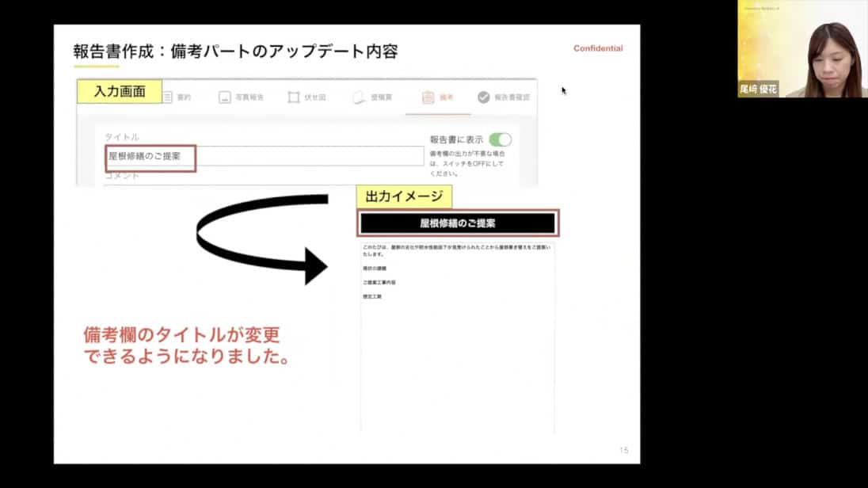The image size is (868, 488).
Task: Click the speaker's webcam video thumbnail
Action: (801, 49)
